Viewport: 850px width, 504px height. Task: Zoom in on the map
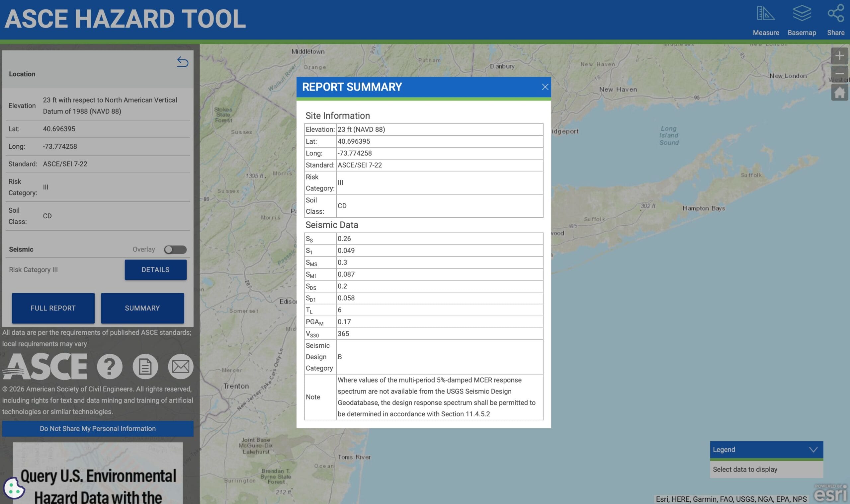tap(839, 56)
